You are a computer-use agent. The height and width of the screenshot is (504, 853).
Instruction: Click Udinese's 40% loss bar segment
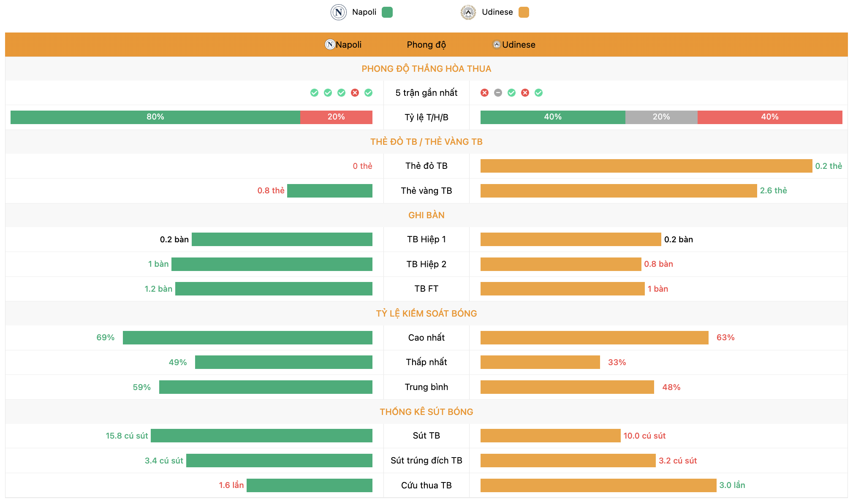770,117
